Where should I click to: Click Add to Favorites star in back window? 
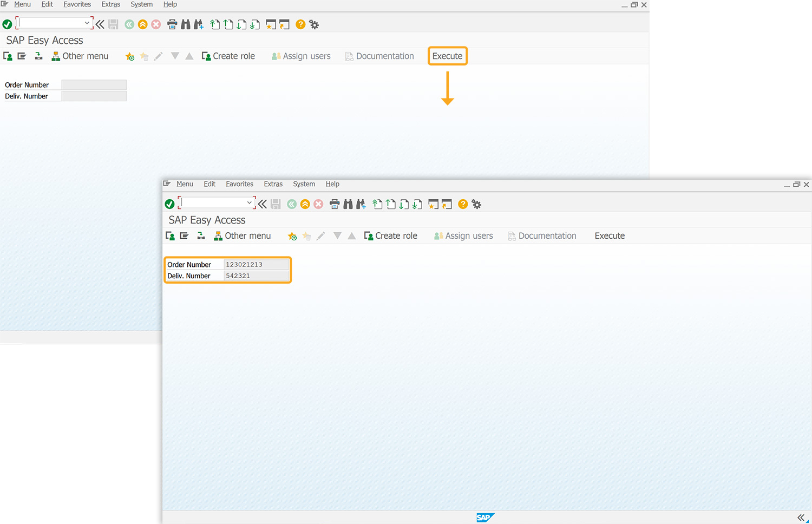(130, 56)
